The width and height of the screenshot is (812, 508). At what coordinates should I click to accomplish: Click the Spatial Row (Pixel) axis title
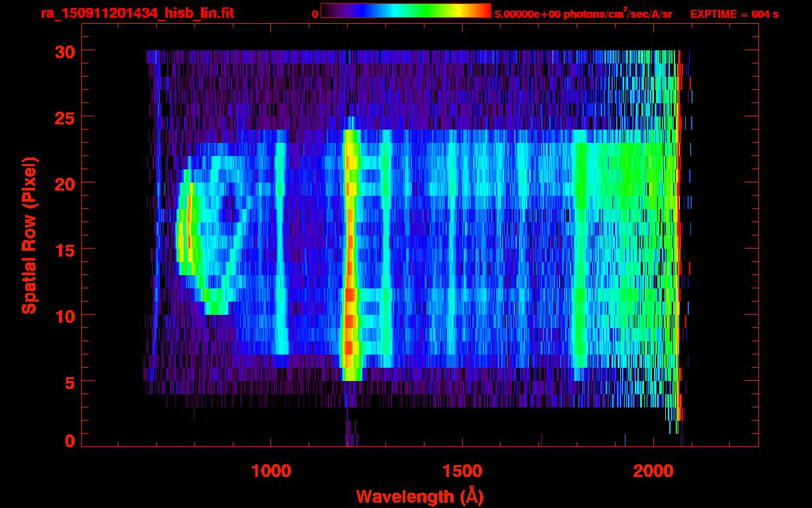29,235
